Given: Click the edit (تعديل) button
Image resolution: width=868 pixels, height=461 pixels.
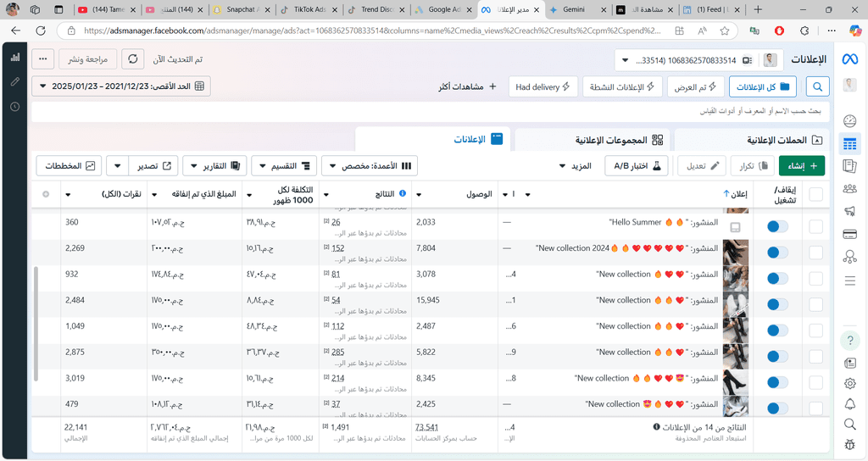Looking at the screenshot, I should (702, 165).
